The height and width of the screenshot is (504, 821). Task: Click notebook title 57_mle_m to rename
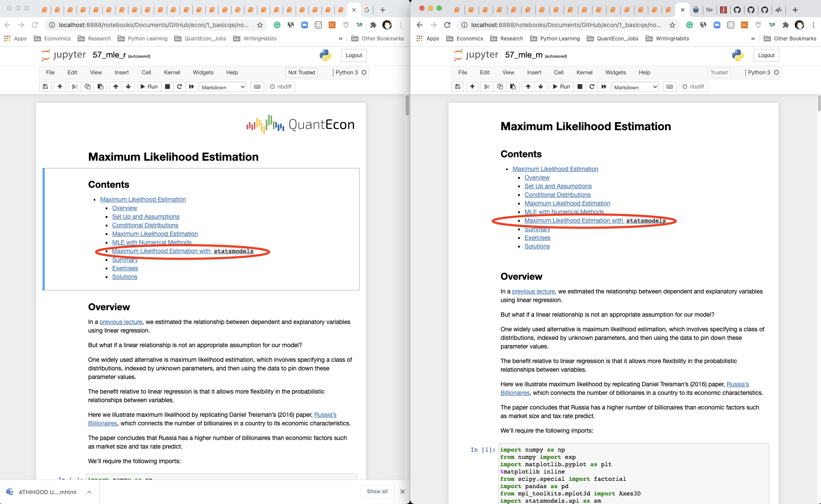pos(524,55)
